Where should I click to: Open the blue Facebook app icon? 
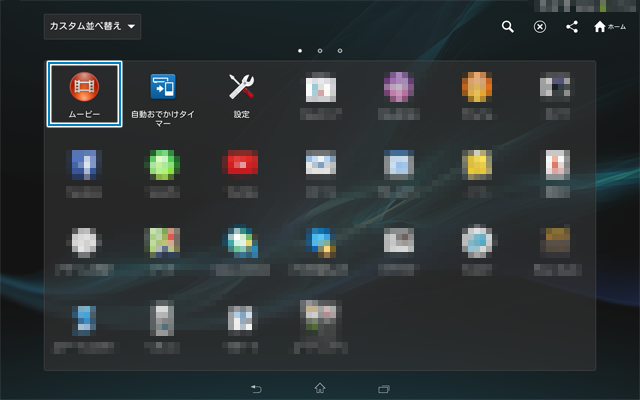coord(84,164)
